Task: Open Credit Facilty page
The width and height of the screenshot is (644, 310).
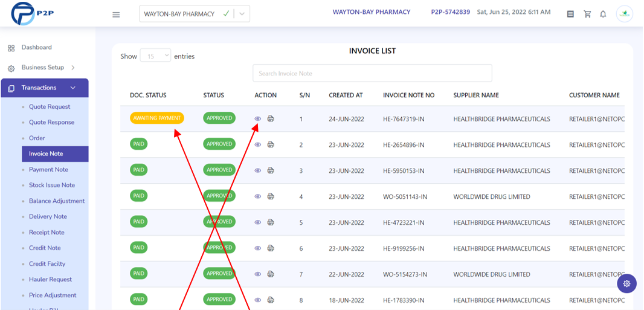Action: 47,263
